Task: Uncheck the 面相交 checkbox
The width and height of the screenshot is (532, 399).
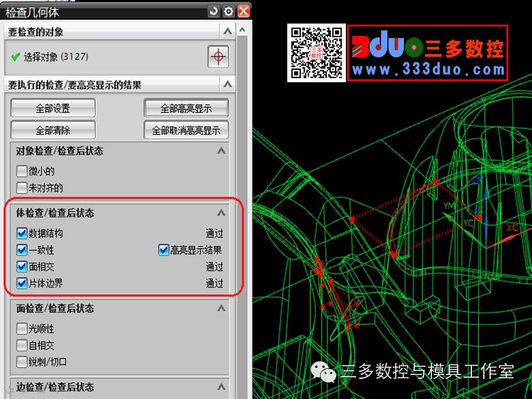Action: [x=22, y=266]
